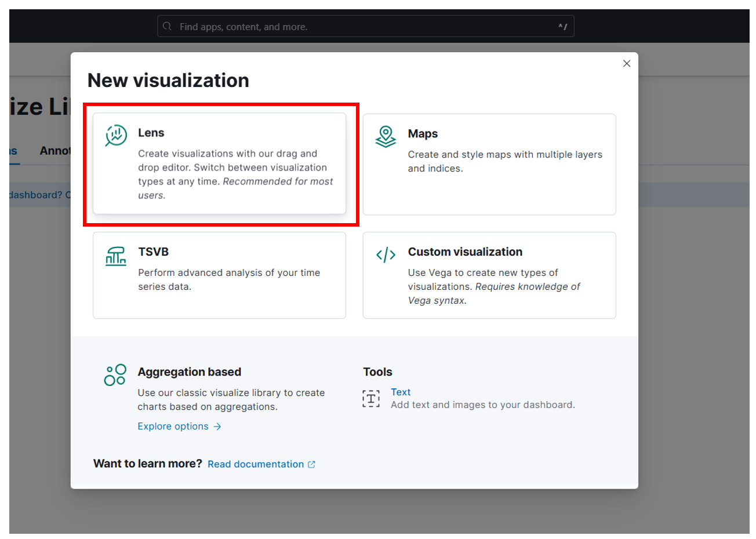Screen dimensions: 756x539
Task: Click the external link icon beside Read documentation
Action: [311, 464]
